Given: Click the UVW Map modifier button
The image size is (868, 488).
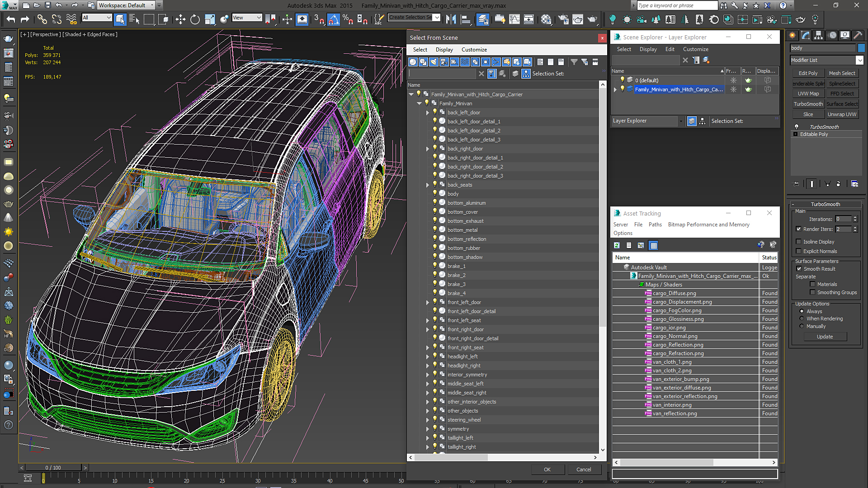Looking at the screenshot, I should click(x=808, y=94).
